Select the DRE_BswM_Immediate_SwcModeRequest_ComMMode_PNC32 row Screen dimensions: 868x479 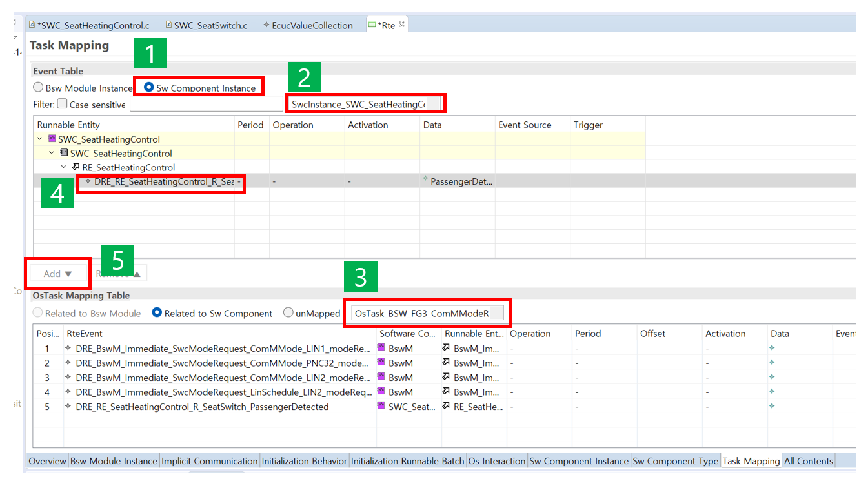tap(445, 363)
